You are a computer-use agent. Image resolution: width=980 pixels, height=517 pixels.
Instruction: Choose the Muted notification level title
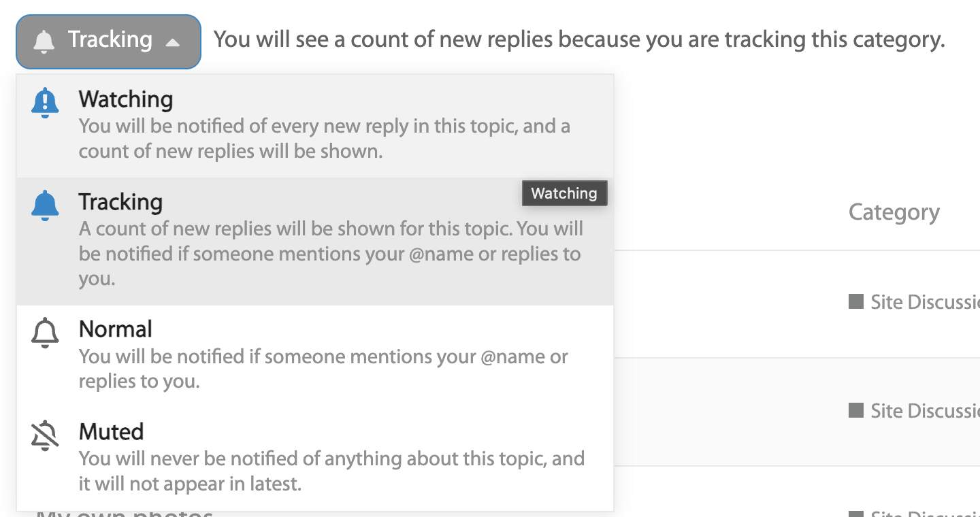pyautogui.click(x=112, y=431)
